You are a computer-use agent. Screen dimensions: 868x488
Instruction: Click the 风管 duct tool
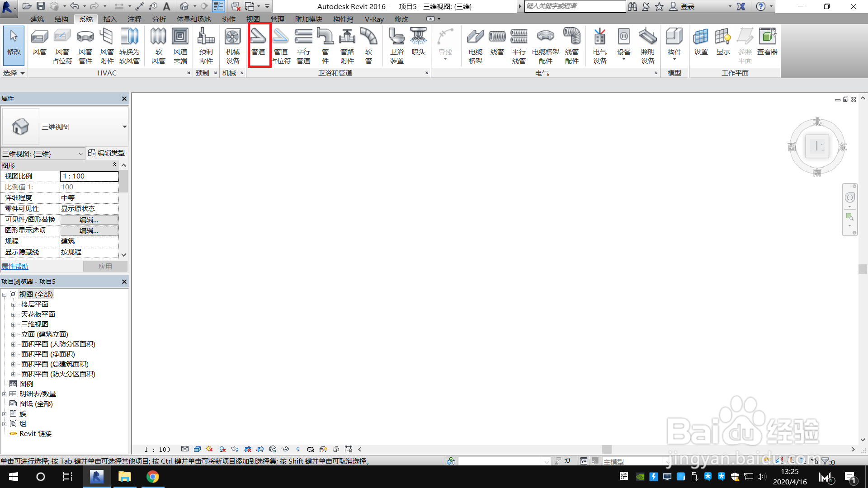click(x=40, y=44)
